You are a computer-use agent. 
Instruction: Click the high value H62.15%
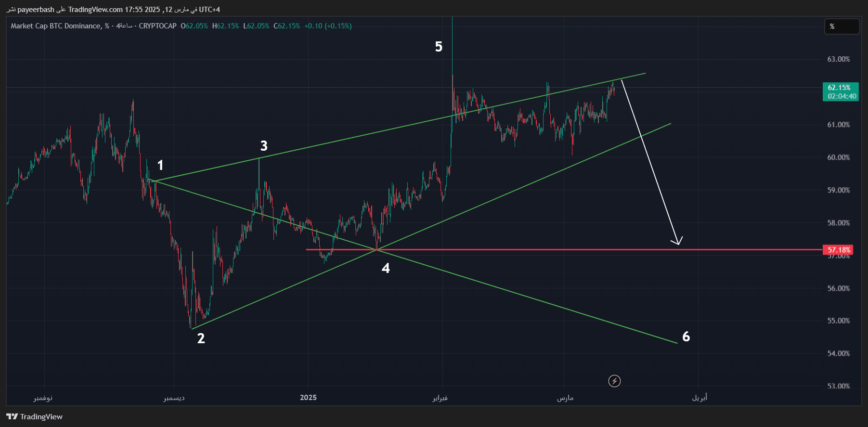pos(225,26)
